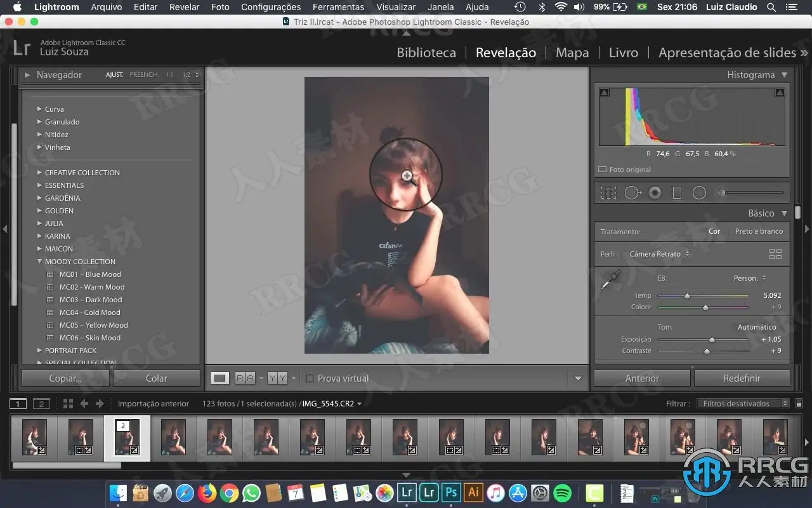The width and height of the screenshot is (812, 508).
Task: Open the profile browser grid icon
Action: [775, 254]
